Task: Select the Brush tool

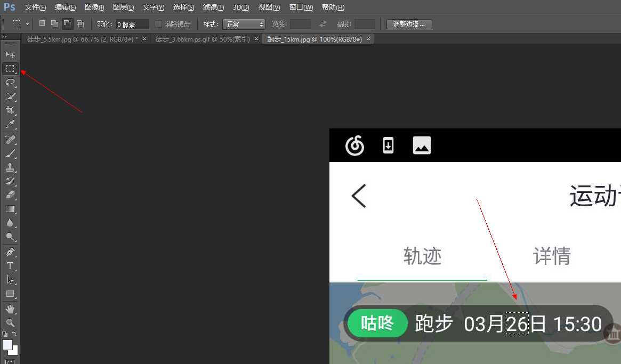Action: [10, 153]
